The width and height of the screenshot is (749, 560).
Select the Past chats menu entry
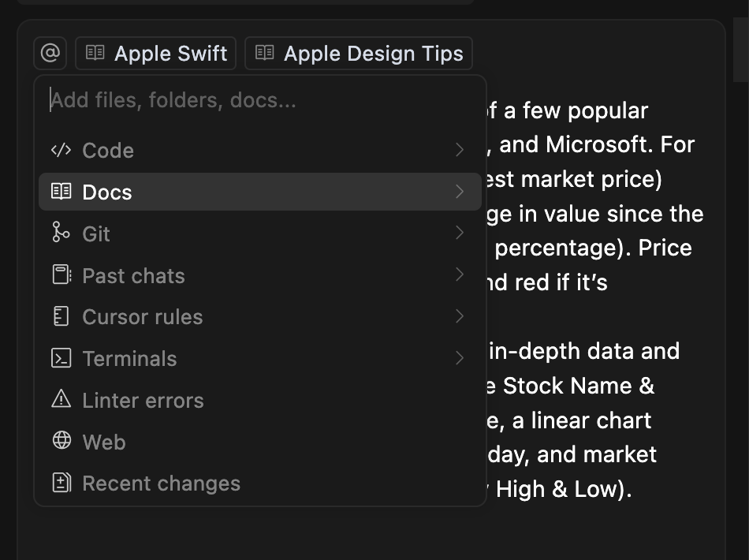[x=133, y=275]
